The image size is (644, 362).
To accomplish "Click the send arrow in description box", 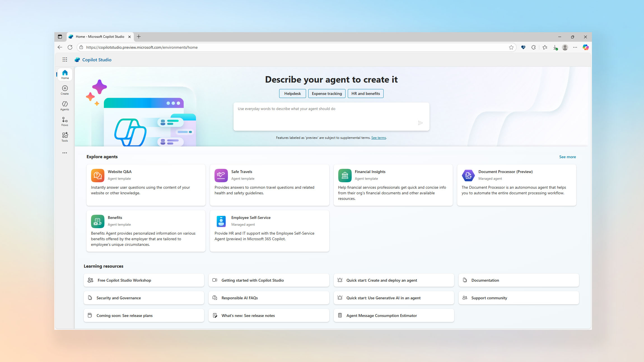I will [x=420, y=123].
